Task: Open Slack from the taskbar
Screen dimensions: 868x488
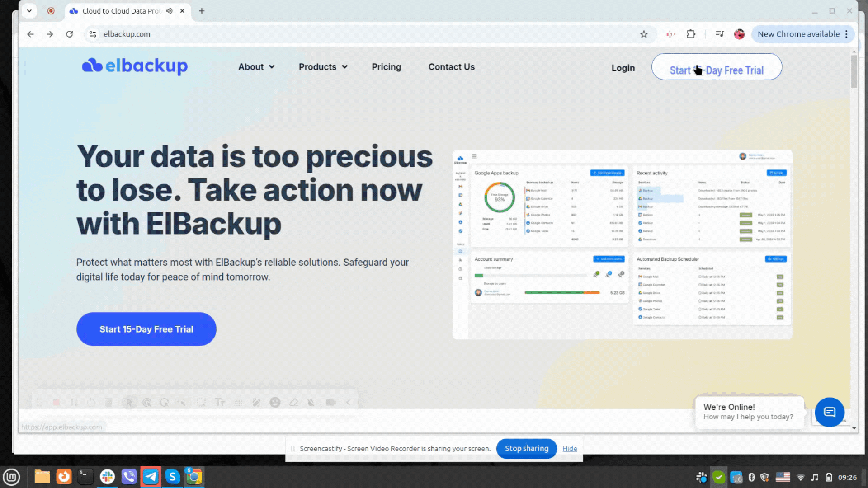Action: click(107, 477)
